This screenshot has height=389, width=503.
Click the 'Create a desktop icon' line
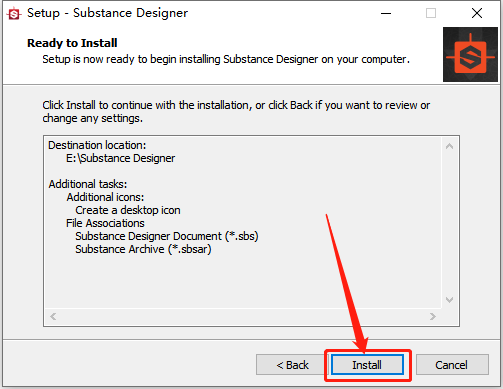click(128, 210)
